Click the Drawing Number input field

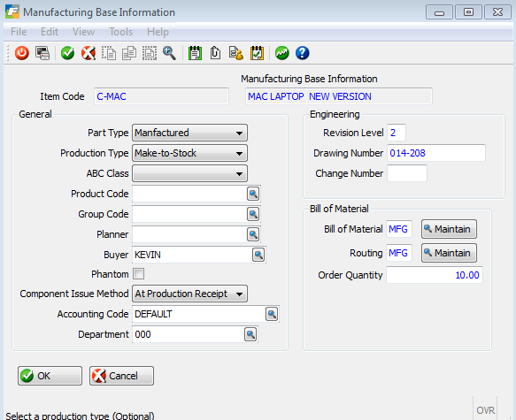[436, 153]
